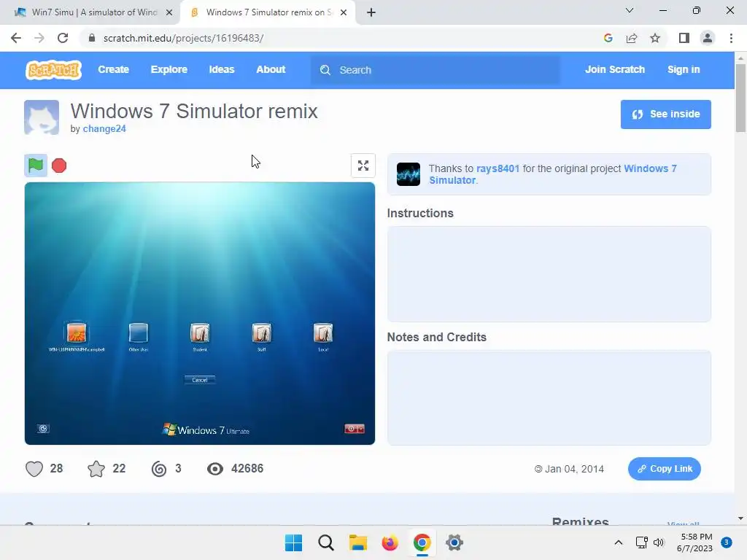Click the search magnifier icon in navbar
The image size is (747, 560).
[x=325, y=70]
